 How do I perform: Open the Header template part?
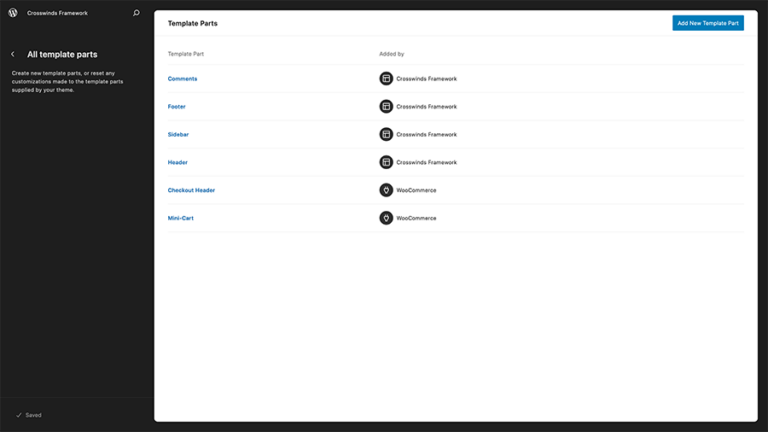pos(177,163)
